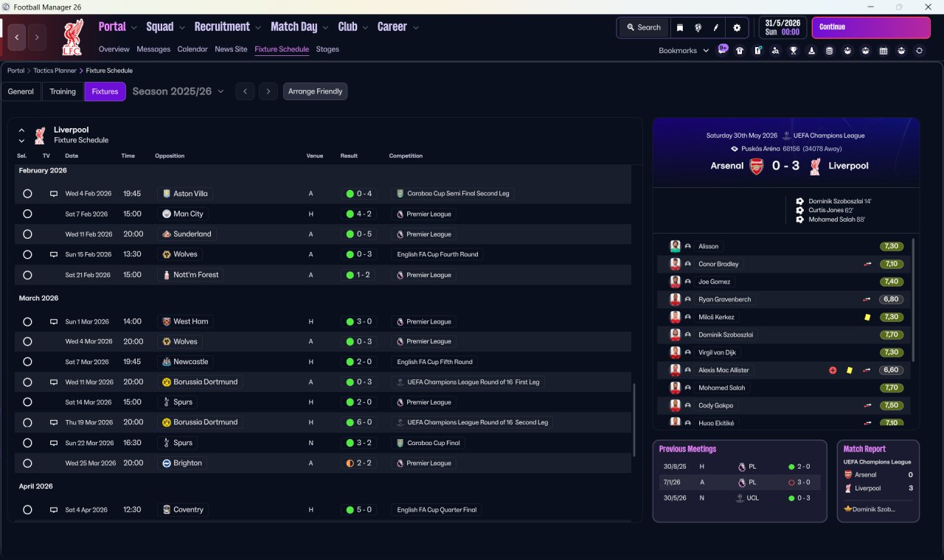Image resolution: width=944 pixels, height=560 pixels.
Task: Open the 7/1/26 previous meeting row
Action: pos(740,483)
